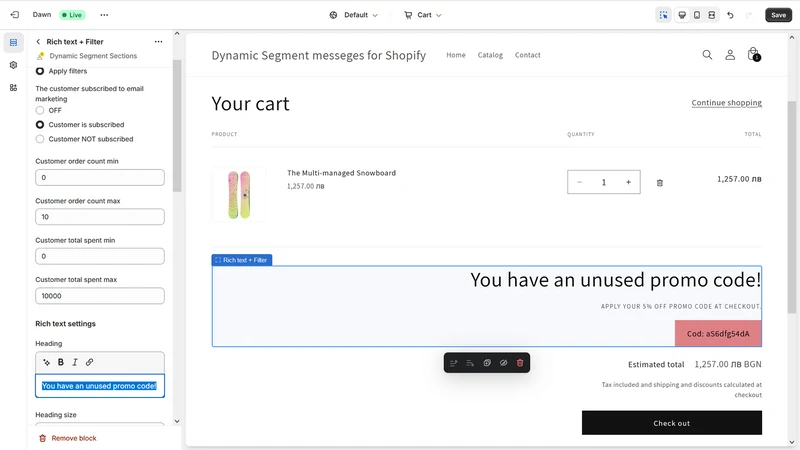The width and height of the screenshot is (800, 450).
Task: Click the Live theme status badge
Action: click(72, 15)
